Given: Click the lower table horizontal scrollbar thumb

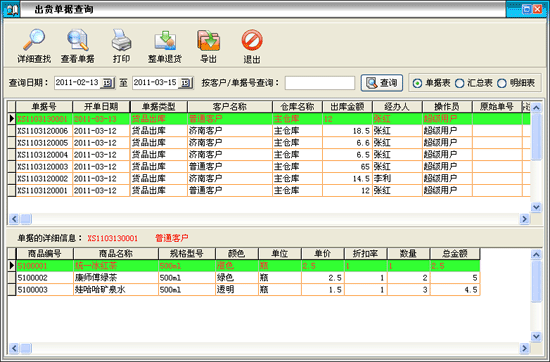Looking at the screenshot, I should tap(26, 348).
